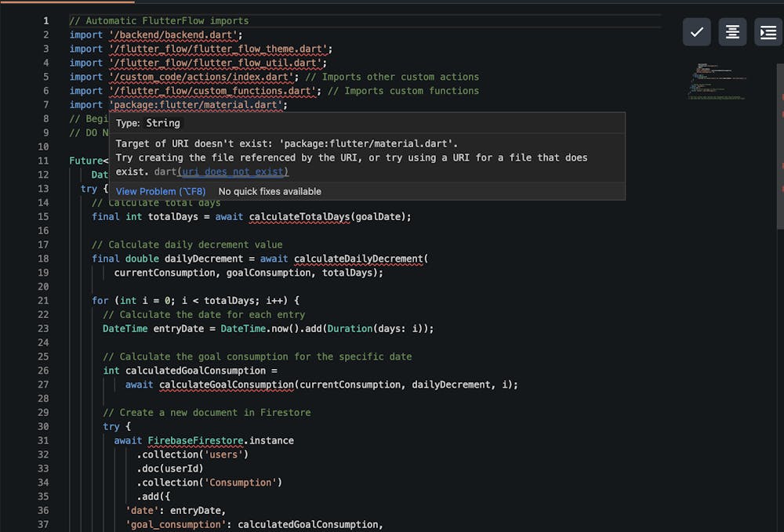Click the 'Type: String' tooltip header

[x=148, y=123]
